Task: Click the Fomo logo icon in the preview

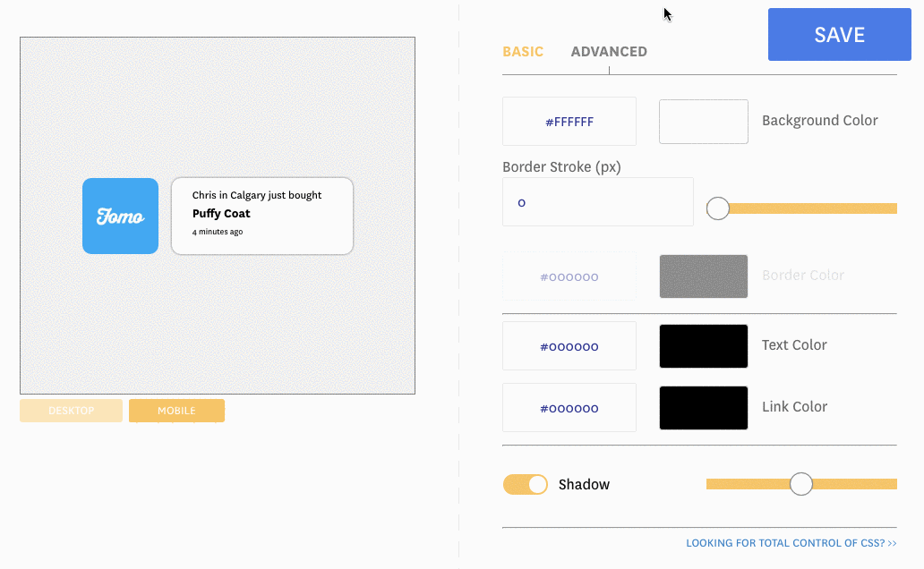Action: 120,216
